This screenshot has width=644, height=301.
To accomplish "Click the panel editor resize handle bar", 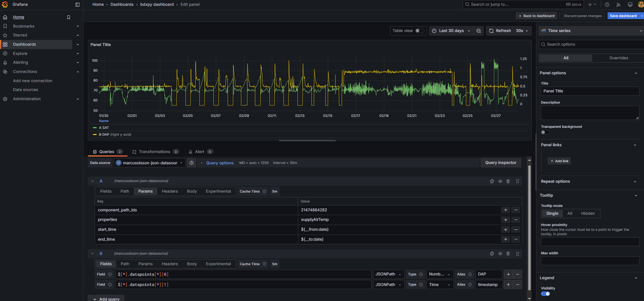I will [x=307, y=140].
